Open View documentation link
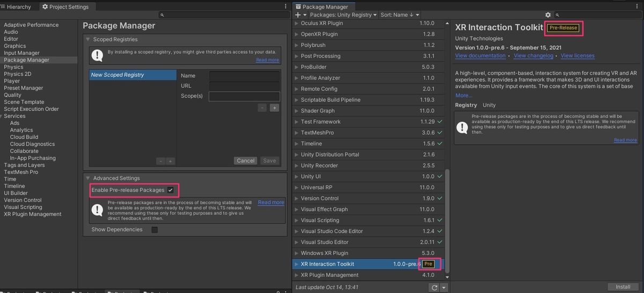Screen dimensions: 644x293 tap(480, 55)
